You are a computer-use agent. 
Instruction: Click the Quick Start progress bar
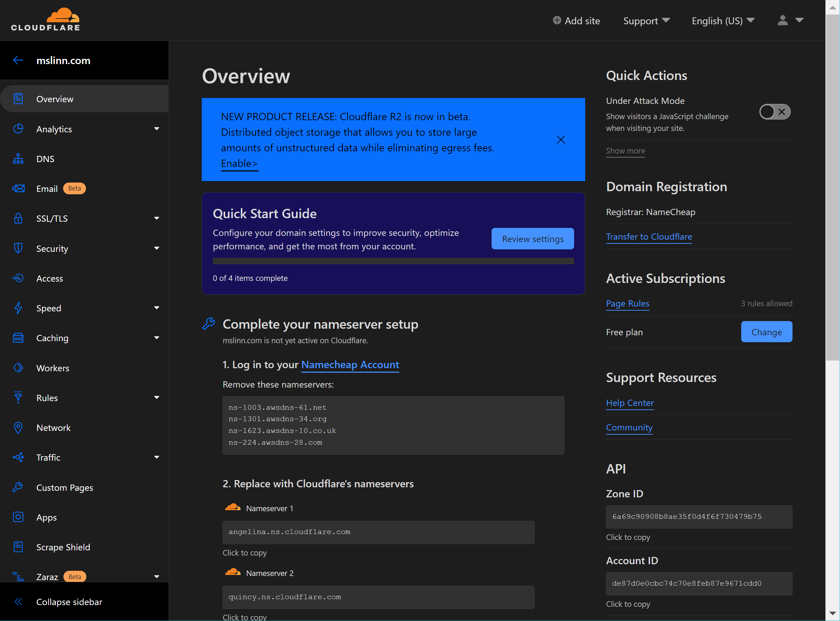click(393, 261)
